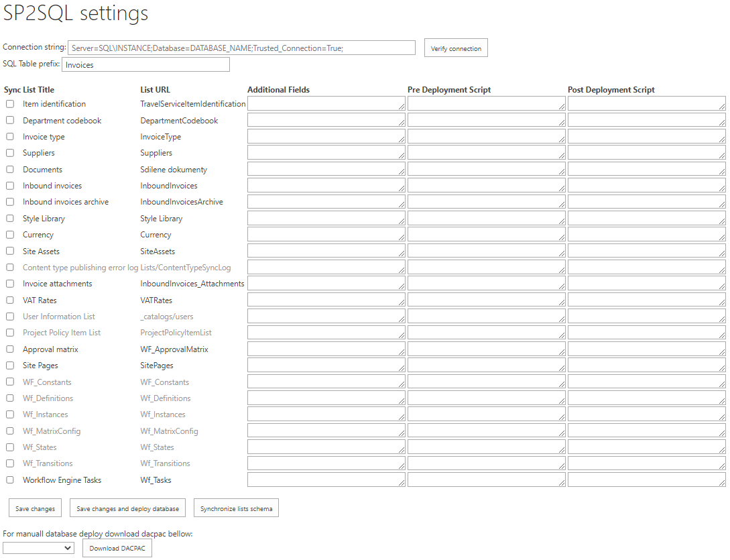Toggle the Documents list checkbox

click(x=10, y=170)
